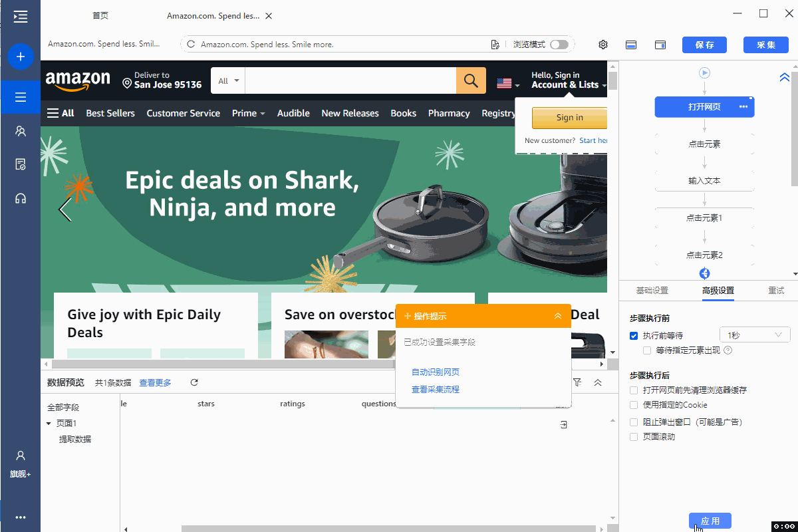Check the 阻止弹出窗口 checkbox

click(634, 422)
